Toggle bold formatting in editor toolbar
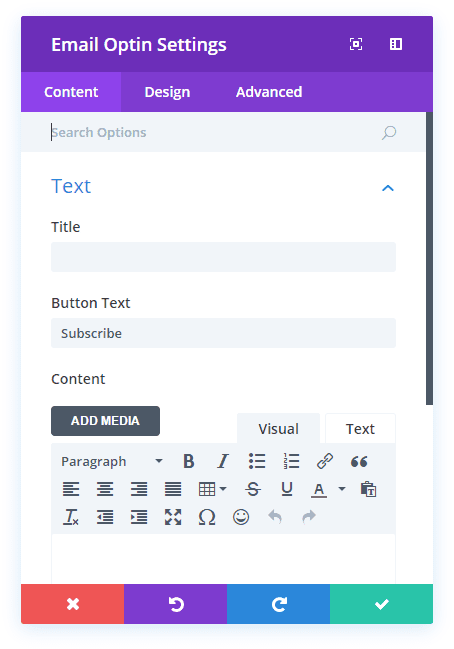The image size is (454, 649). click(189, 461)
